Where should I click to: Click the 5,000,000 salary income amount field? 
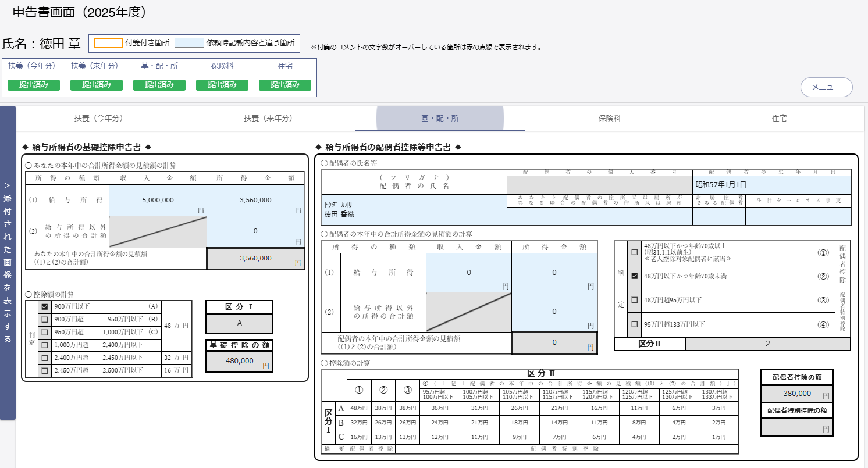click(158, 200)
